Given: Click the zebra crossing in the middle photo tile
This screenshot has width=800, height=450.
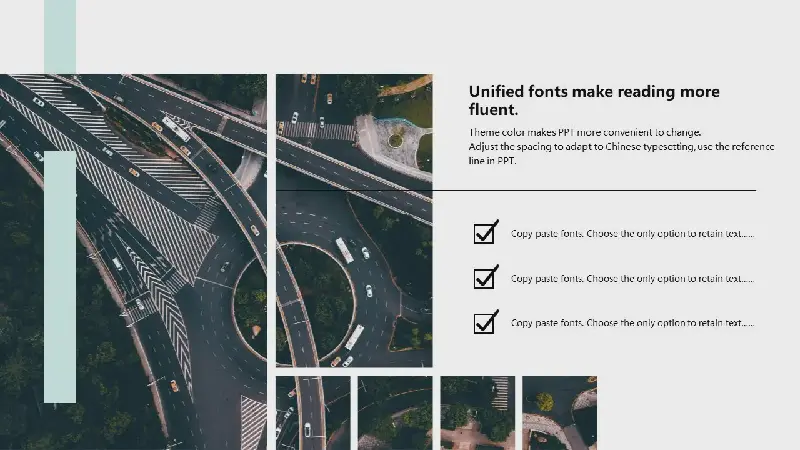Looking at the screenshot, I should [320, 131].
